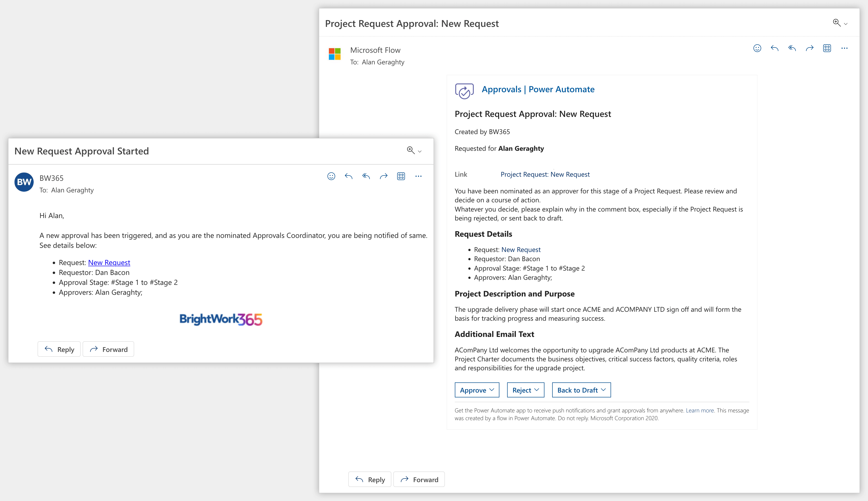Click reply-all icon in Microsoft Flow email header
This screenshot has width=868, height=501.
pos(792,48)
